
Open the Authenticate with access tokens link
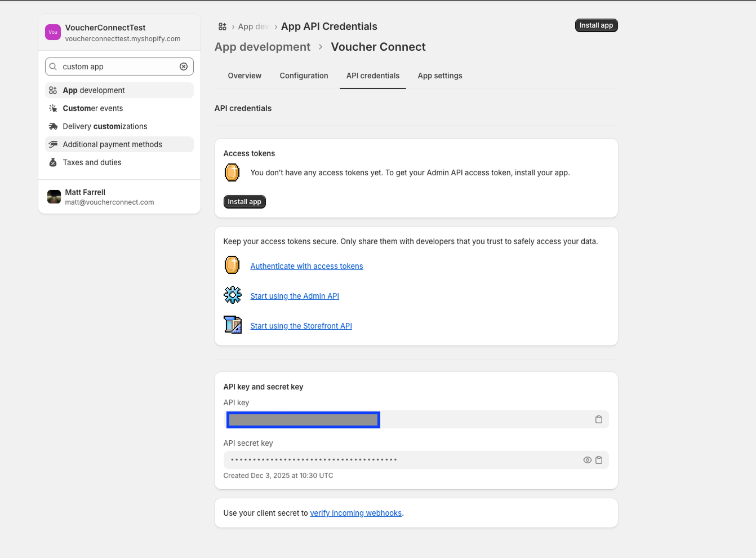click(x=306, y=266)
